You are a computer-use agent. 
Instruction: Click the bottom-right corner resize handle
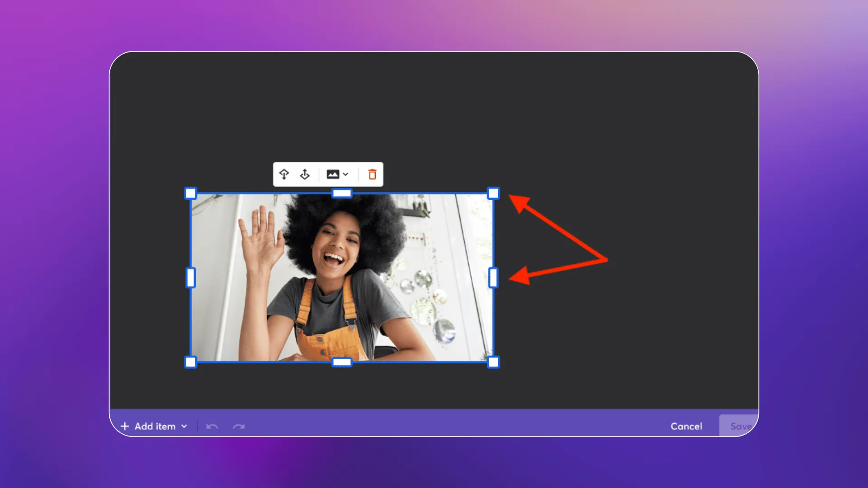coord(493,362)
